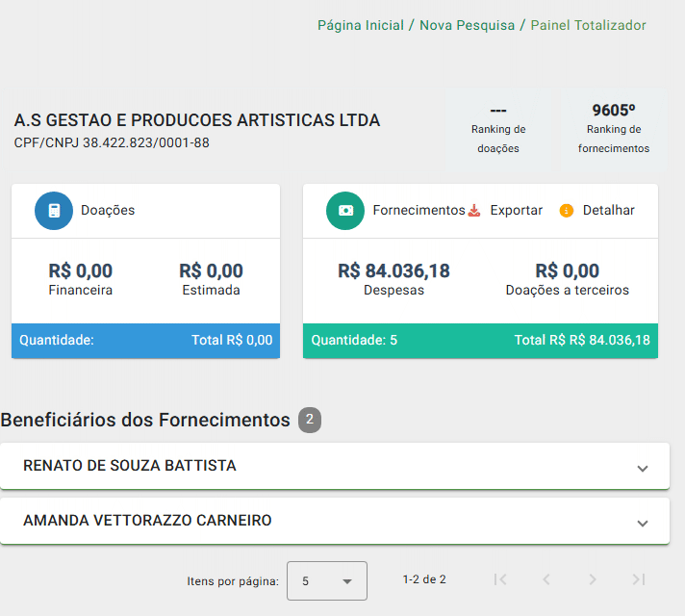Open the Itens por página dropdown
This screenshot has height=616, width=685.
(327, 581)
